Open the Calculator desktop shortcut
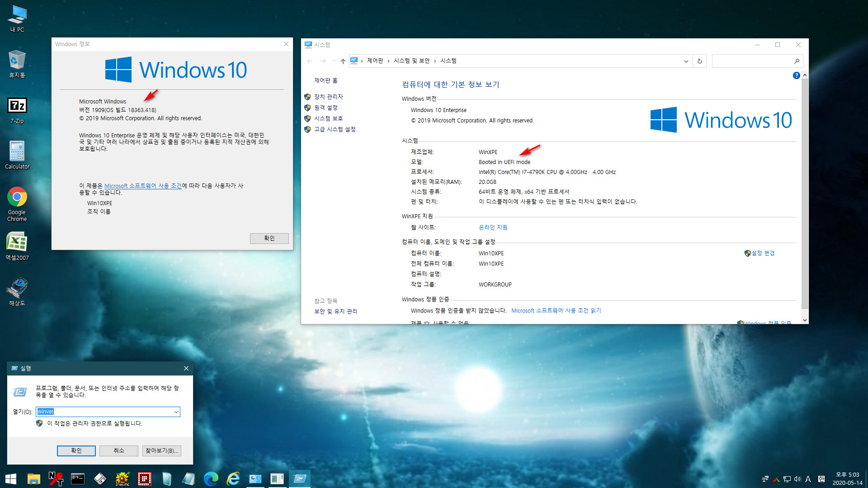 pyautogui.click(x=17, y=155)
